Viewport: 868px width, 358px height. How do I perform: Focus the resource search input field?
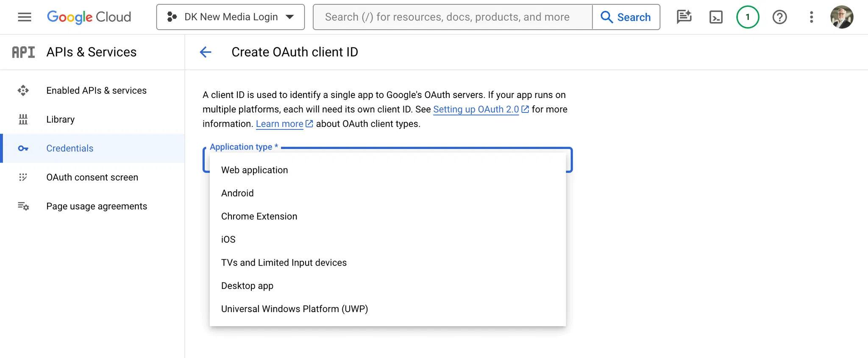pos(452,17)
